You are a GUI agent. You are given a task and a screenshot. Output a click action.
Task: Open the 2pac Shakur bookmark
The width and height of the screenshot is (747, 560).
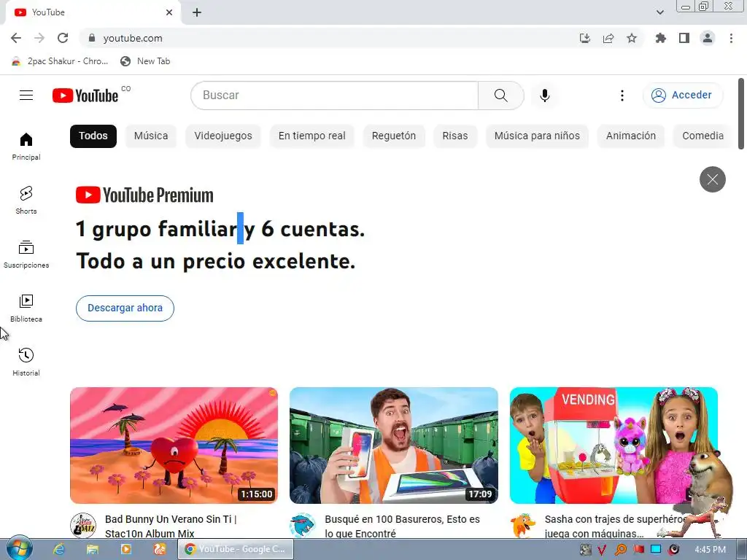[x=60, y=61]
